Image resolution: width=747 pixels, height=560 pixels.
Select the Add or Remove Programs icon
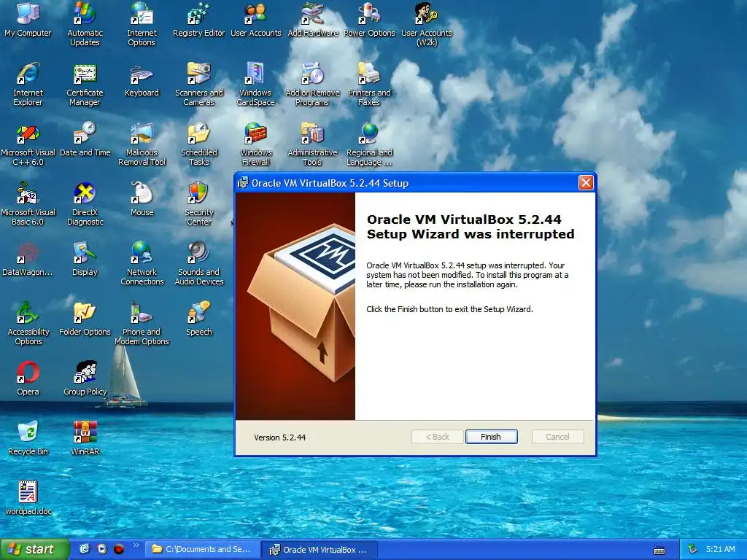pyautogui.click(x=312, y=85)
